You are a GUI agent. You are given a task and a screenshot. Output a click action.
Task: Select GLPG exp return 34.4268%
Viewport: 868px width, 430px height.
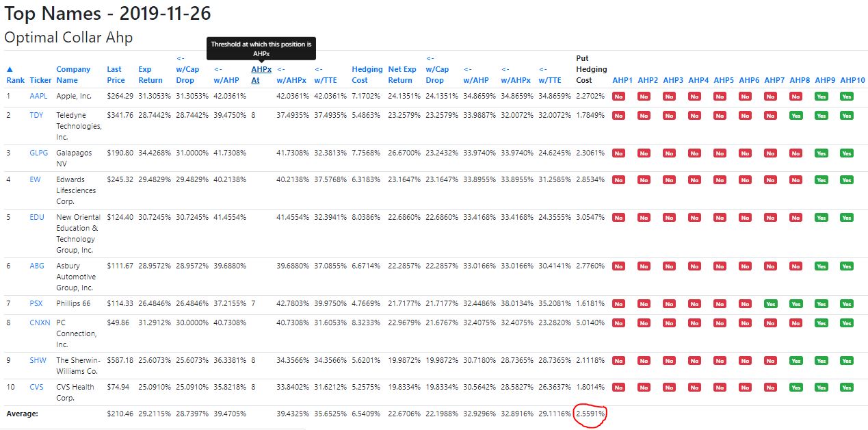coord(155,153)
